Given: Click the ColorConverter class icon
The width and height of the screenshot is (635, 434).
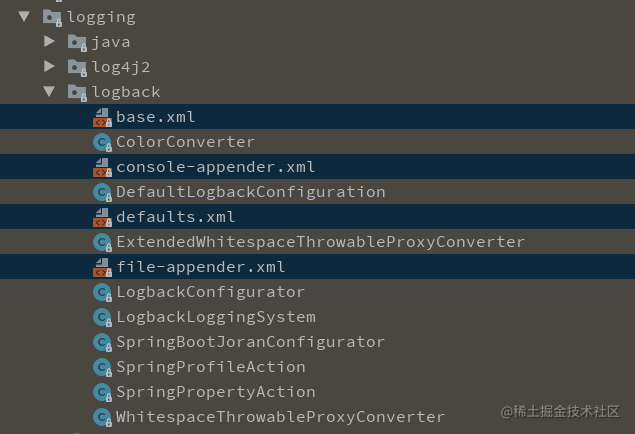Looking at the screenshot, I should pyautogui.click(x=101, y=142).
